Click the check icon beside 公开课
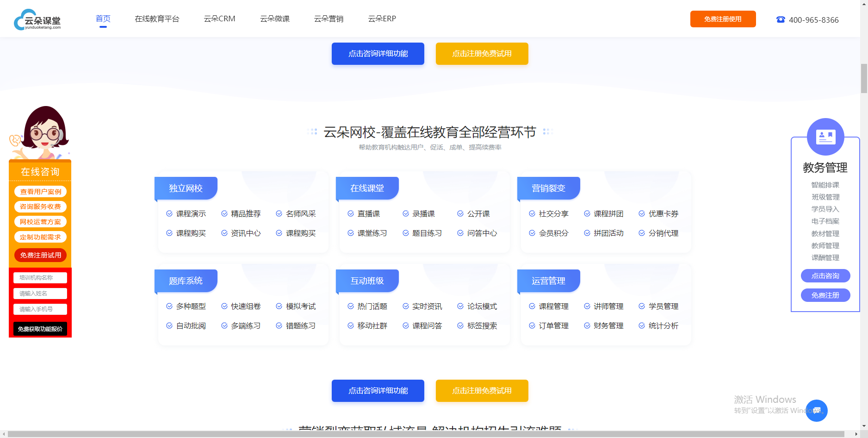 (x=460, y=213)
